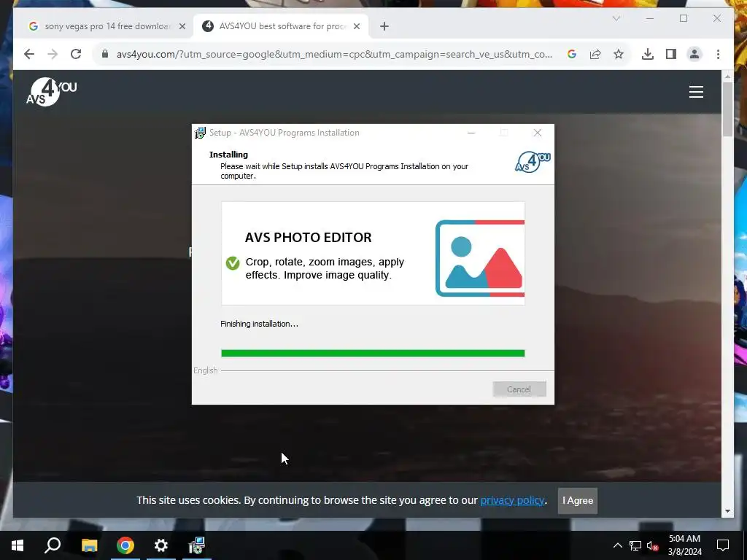
Task: Open Chrome downloads icon
Action: pos(648,54)
